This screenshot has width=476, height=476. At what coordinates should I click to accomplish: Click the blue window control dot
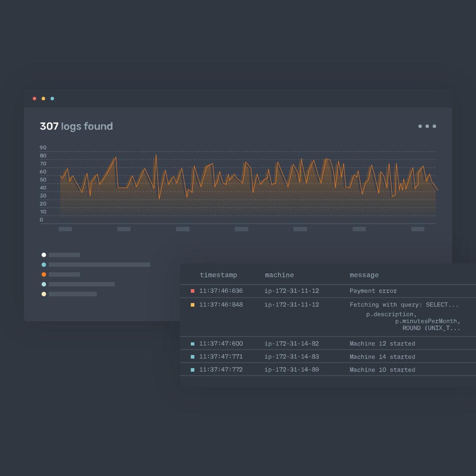pyautogui.click(x=52, y=98)
